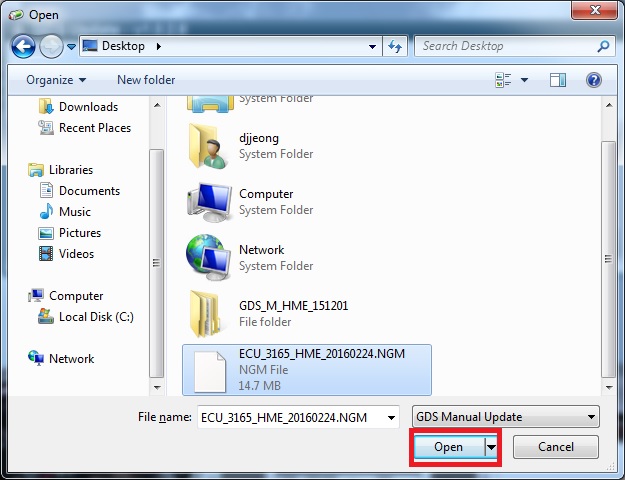625x480 pixels.
Task: Click the Downloads folder icon in sidebar
Action: [46, 106]
